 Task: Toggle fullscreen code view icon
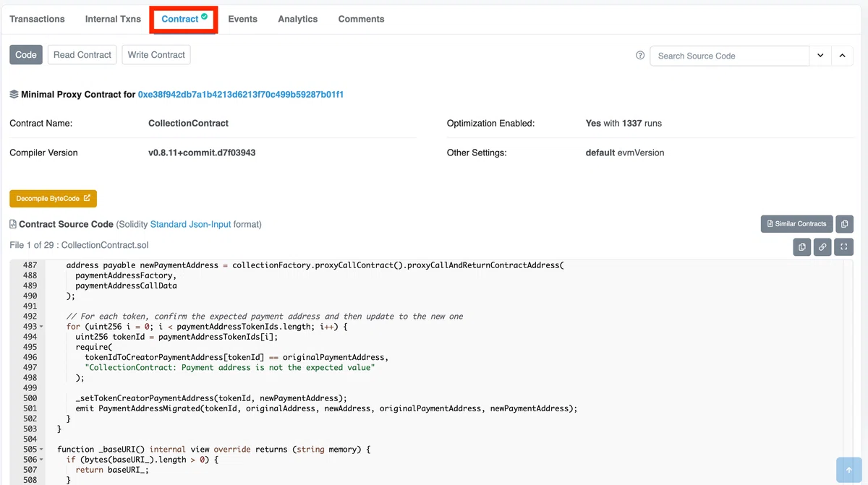coord(844,247)
